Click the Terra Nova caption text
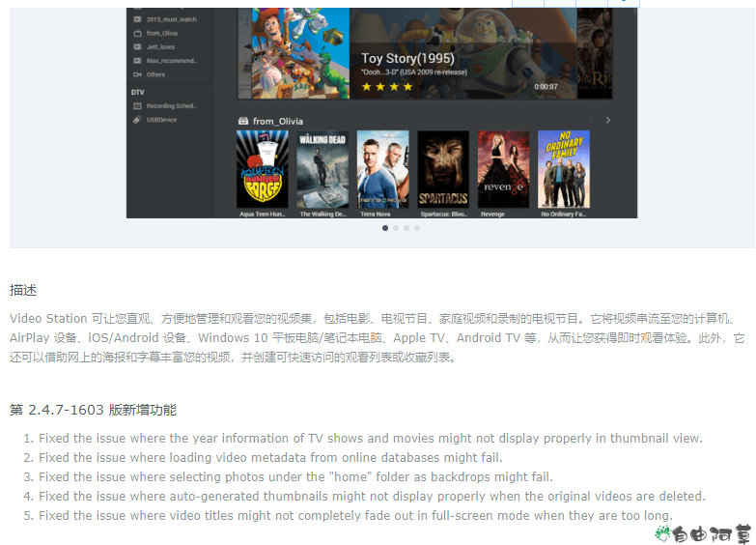Image resolution: width=756 pixels, height=545 pixels. pos(376,214)
